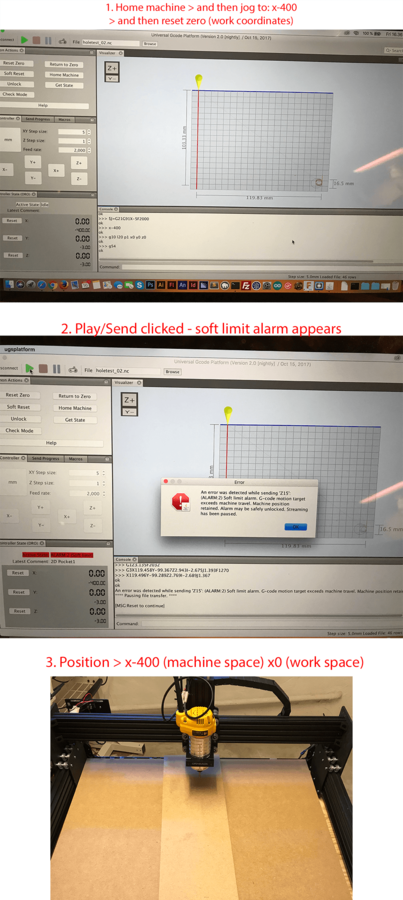Screen dimensions: 403x900
Task: Toggle the mm units button in the error-dialog window
Action: coord(12,482)
